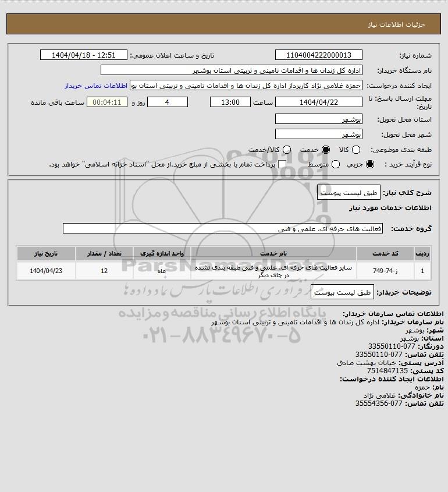448x492 pixels.
Task: Click the creator phone number 35554356-077
Action: [x=379, y=403]
